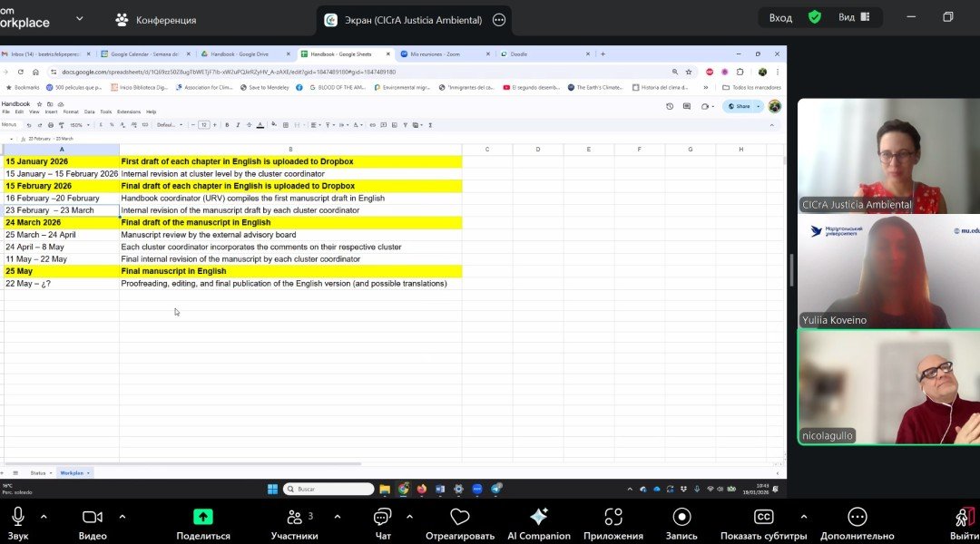Open the Zoom Workplace dropdown chevron
Screen dimensions: 980x544
80,18
